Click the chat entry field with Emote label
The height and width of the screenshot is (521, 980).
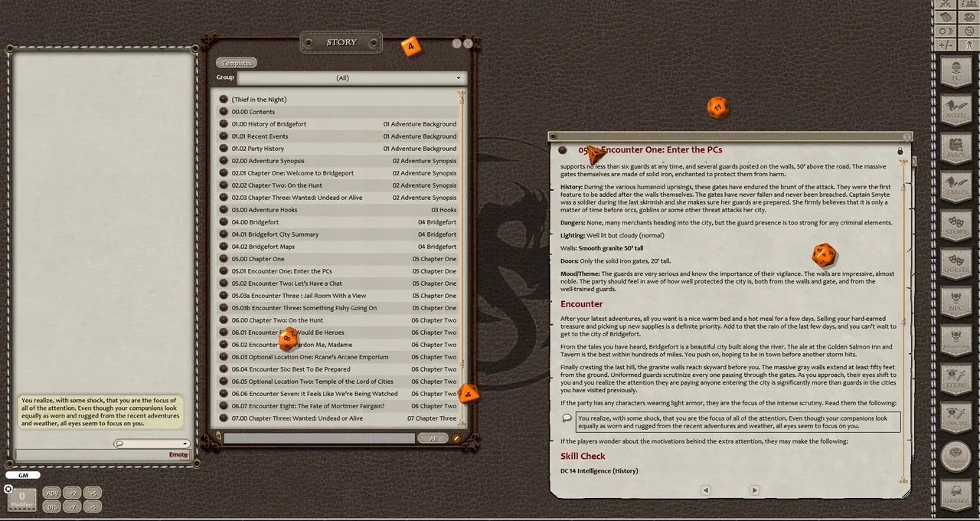tap(103, 454)
